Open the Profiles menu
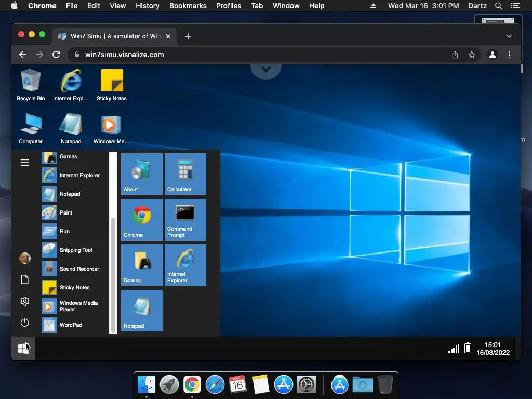532x399 pixels. click(x=229, y=6)
